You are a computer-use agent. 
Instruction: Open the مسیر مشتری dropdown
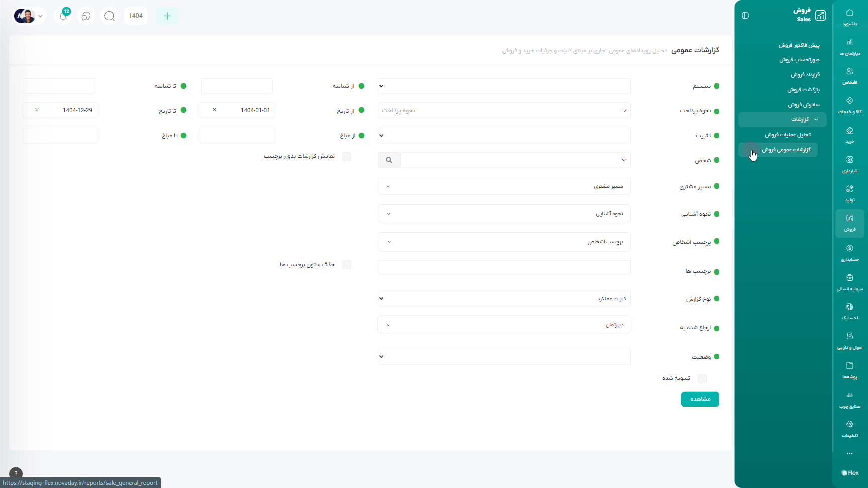pos(504,186)
